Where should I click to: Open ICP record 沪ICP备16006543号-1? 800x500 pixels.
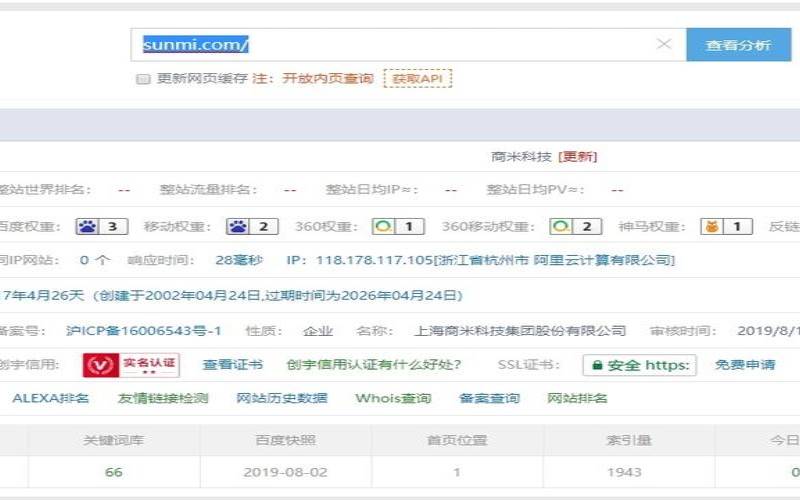(144, 331)
